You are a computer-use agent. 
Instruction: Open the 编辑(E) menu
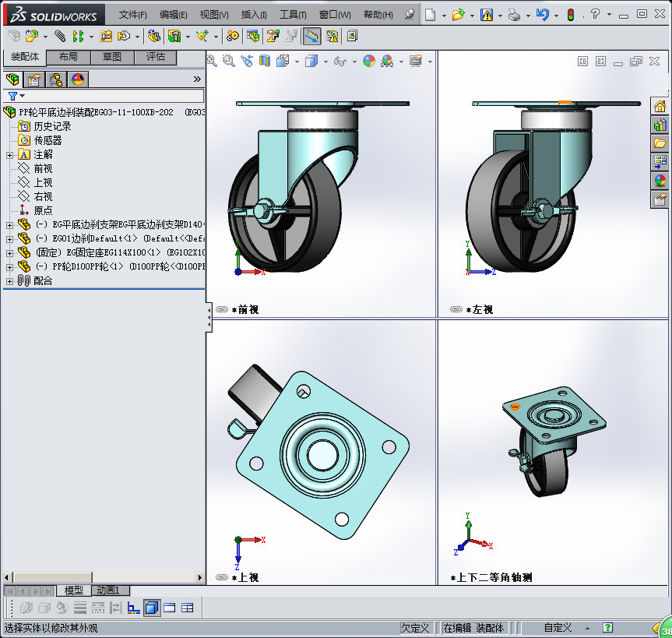tap(173, 15)
